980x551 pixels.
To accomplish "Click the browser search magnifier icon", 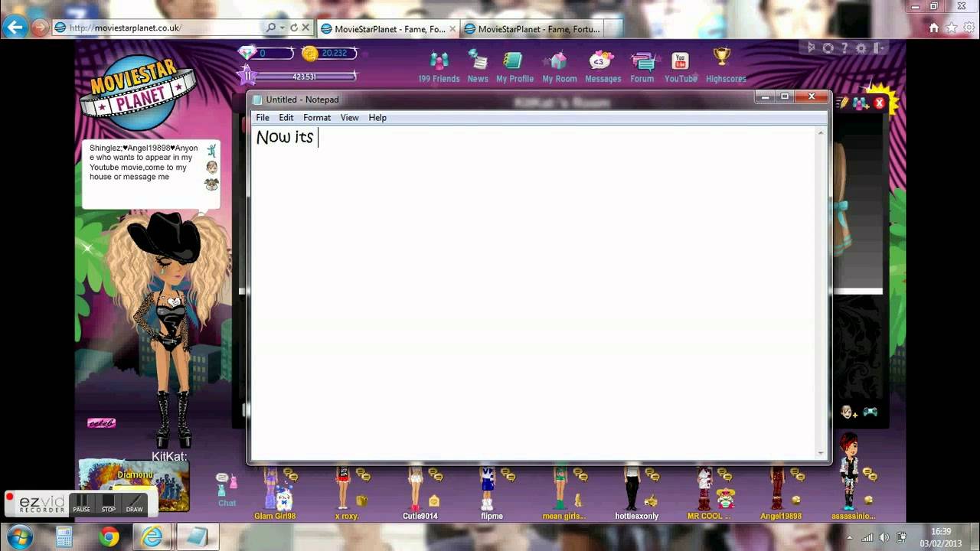I will [271, 28].
